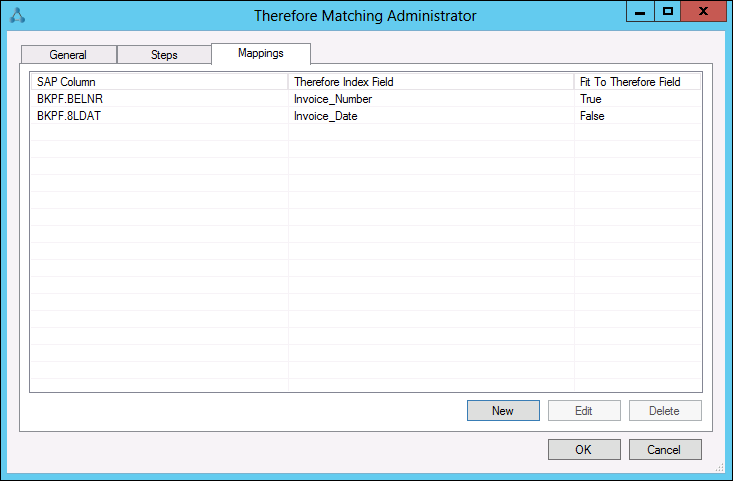Sort by the SAP Column header
Viewport: 733px width, 481px height.
pos(158,82)
